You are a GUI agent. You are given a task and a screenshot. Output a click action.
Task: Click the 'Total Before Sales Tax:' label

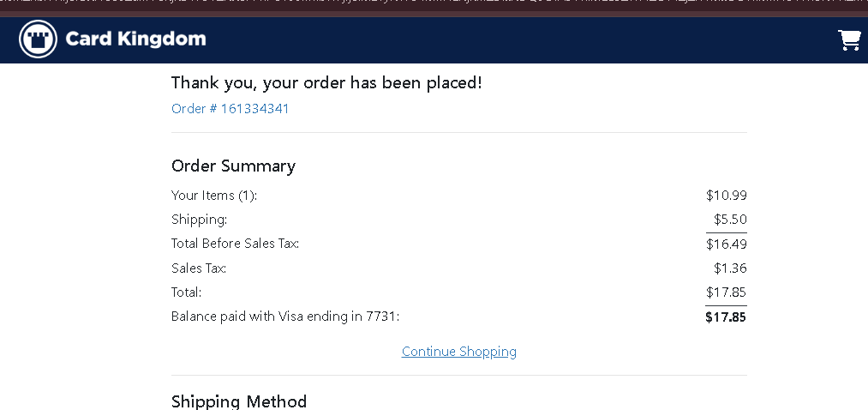(x=235, y=244)
